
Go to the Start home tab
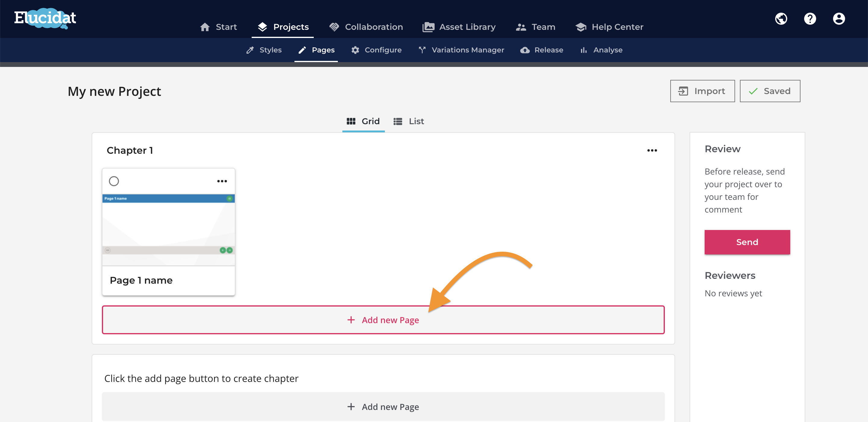tap(218, 27)
